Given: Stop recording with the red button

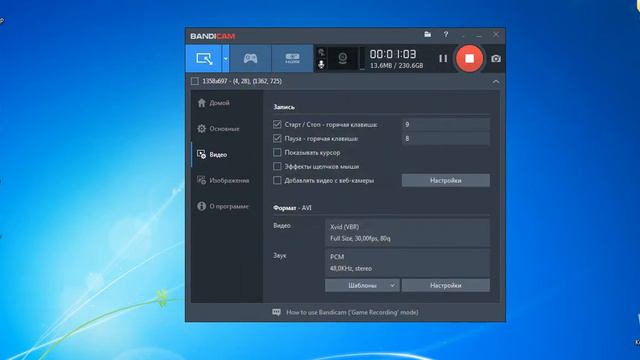Looking at the screenshot, I should click(469, 58).
